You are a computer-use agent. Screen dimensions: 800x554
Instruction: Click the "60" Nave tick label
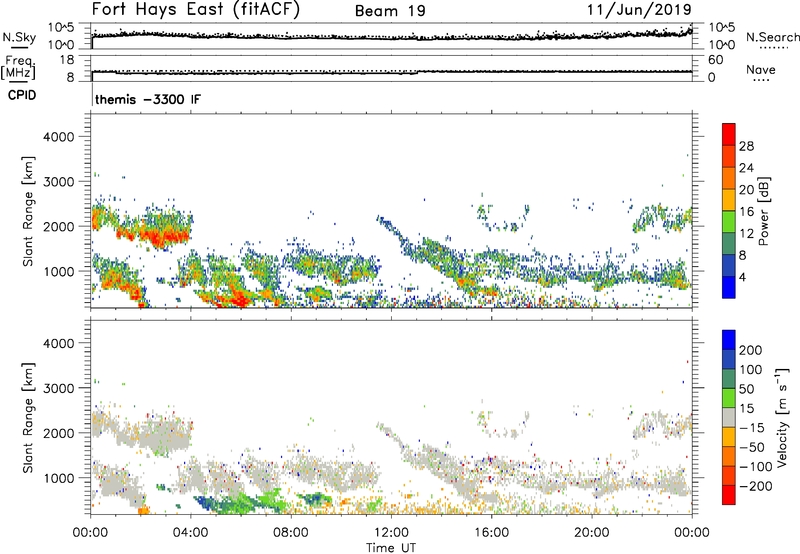click(x=716, y=60)
